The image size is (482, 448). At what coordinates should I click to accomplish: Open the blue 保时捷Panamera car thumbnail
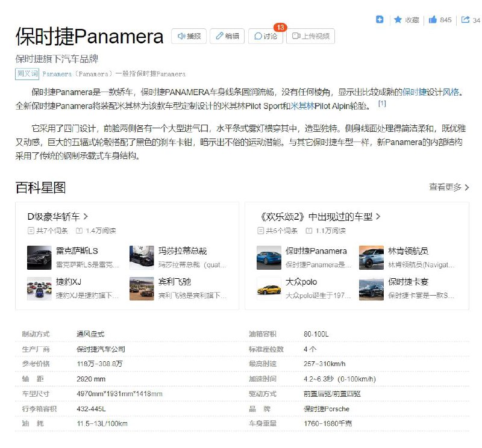click(x=269, y=258)
